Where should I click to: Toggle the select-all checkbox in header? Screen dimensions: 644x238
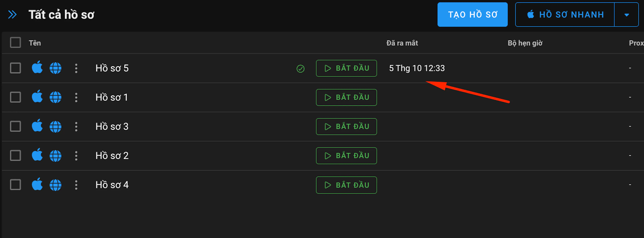(15, 43)
